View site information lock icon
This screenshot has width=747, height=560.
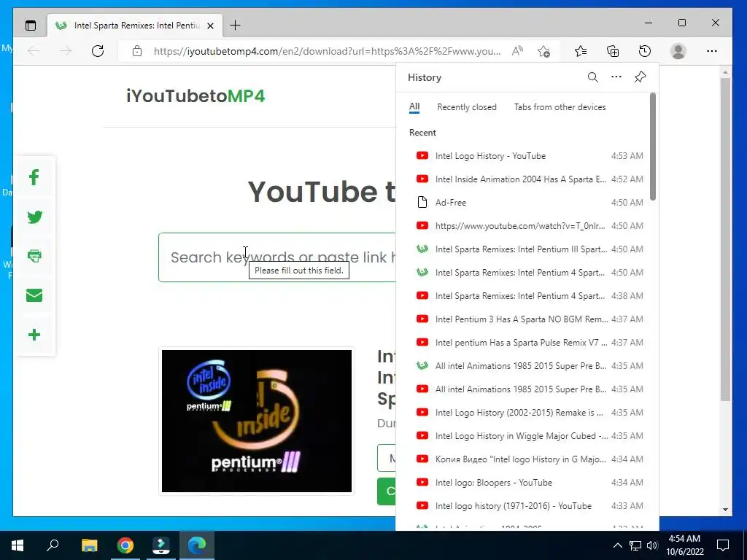coord(137,51)
